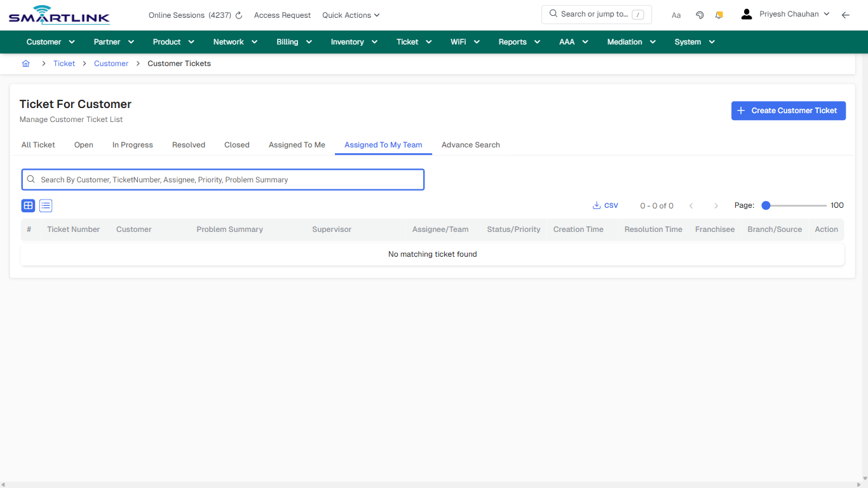Download ticket list as CSV
Viewport: 868px width, 488px height.
605,205
